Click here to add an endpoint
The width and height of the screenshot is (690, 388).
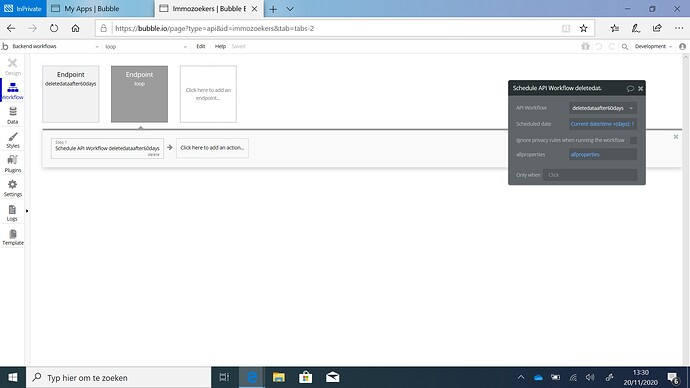208,94
